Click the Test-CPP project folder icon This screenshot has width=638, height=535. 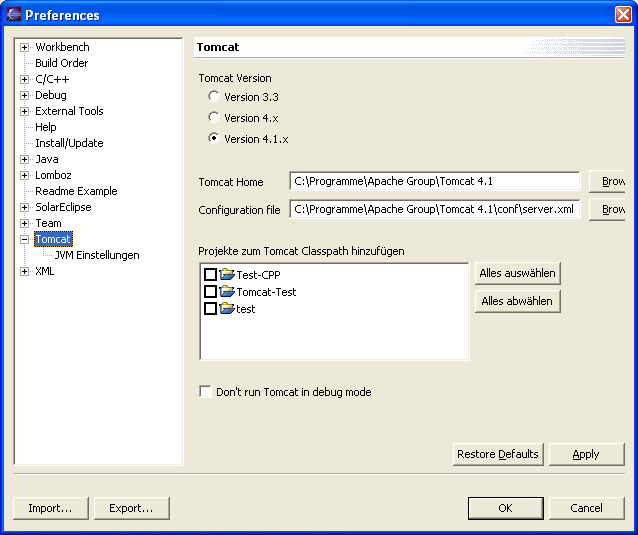(x=226, y=275)
